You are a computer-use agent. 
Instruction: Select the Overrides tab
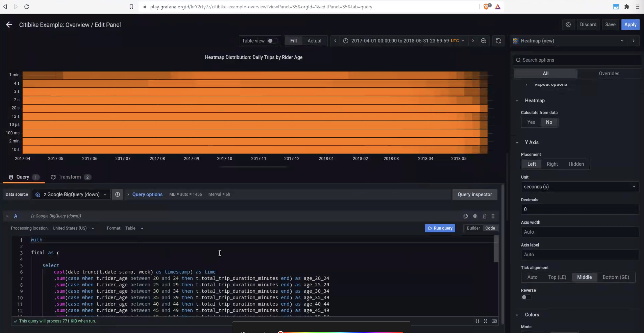[x=609, y=73]
